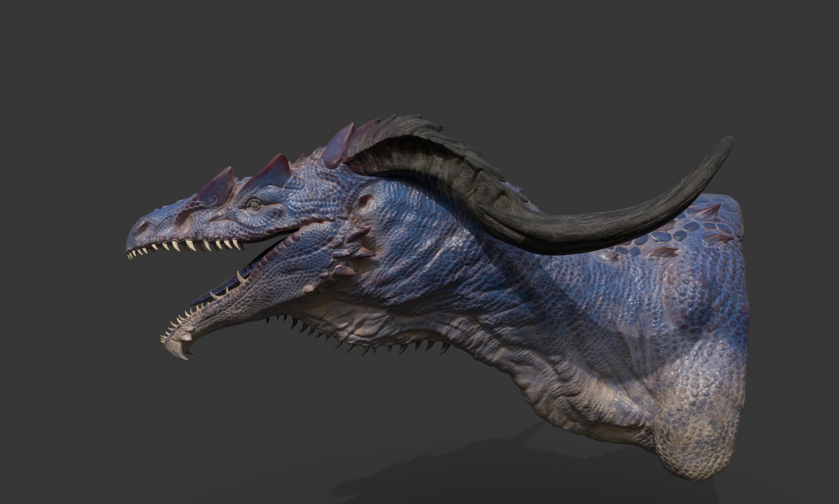The image size is (839, 504).
Task: Click the dragon's eye
Action: click(253, 205)
